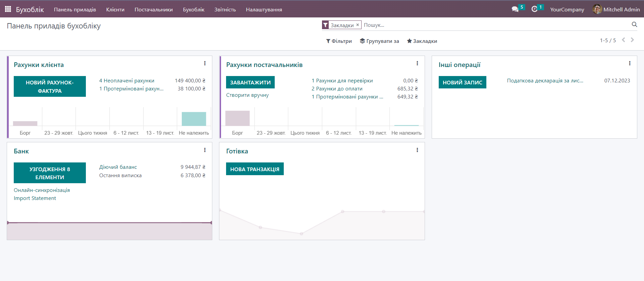
Task: Remove the Закладки filter tag
Action: pyautogui.click(x=358, y=25)
